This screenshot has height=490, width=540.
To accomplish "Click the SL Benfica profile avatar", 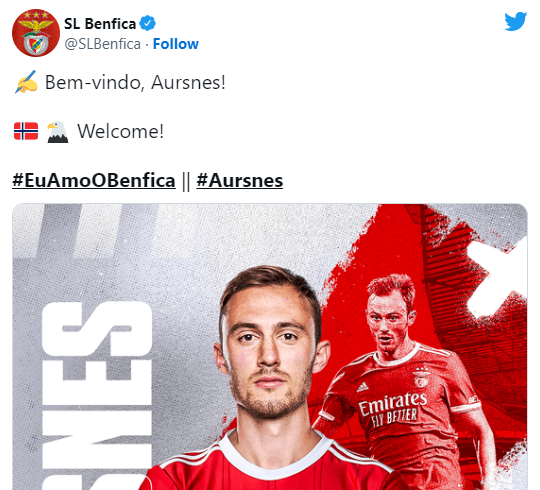I will 36,33.
